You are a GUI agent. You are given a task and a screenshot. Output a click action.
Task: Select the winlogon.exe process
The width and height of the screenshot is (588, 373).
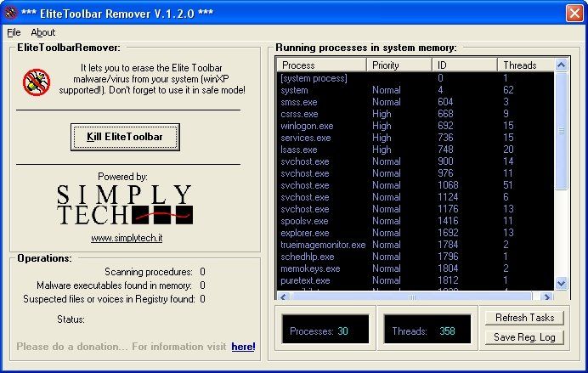point(416,126)
